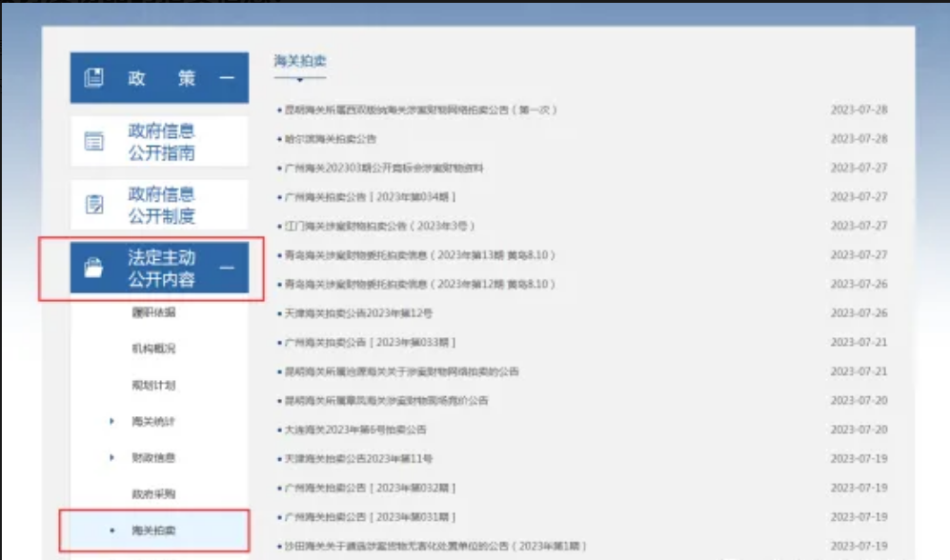This screenshot has width=950, height=560.
Task: Collapse 法定主动公开内容 with its minus icon
Action: click(227, 268)
